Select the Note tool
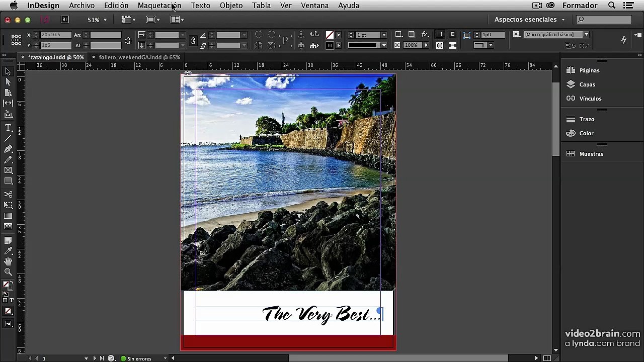The image size is (644, 362). click(x=8, y=240)
